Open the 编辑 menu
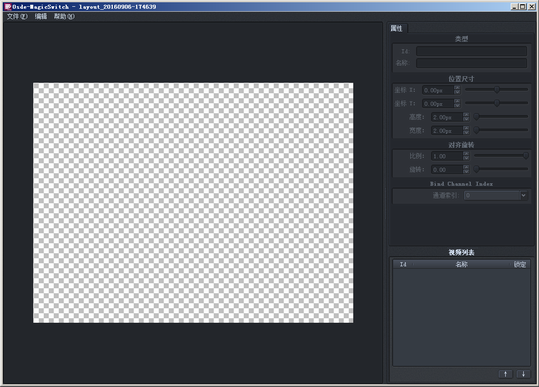This screenshot has height=387, width=539. tap(41, 16)
